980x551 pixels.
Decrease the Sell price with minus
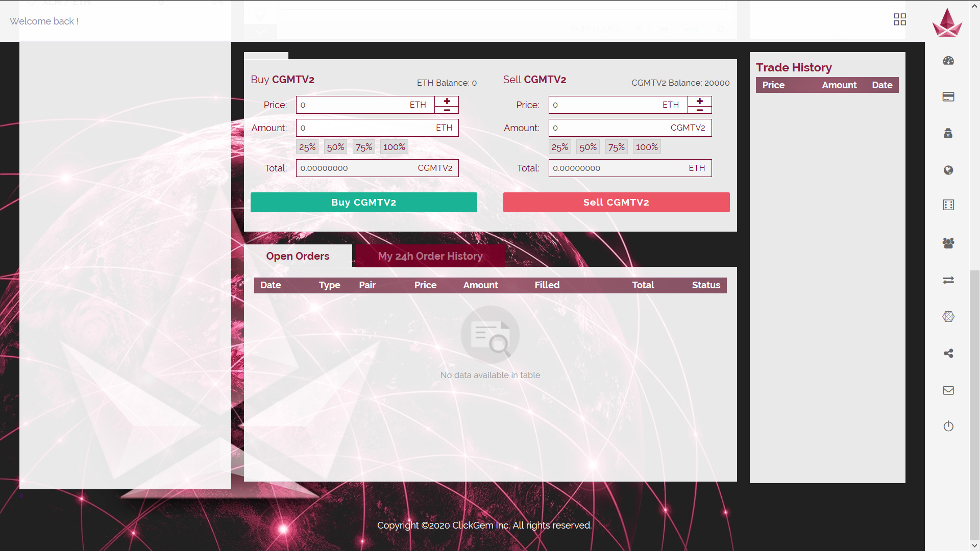[x=700, y=110]
